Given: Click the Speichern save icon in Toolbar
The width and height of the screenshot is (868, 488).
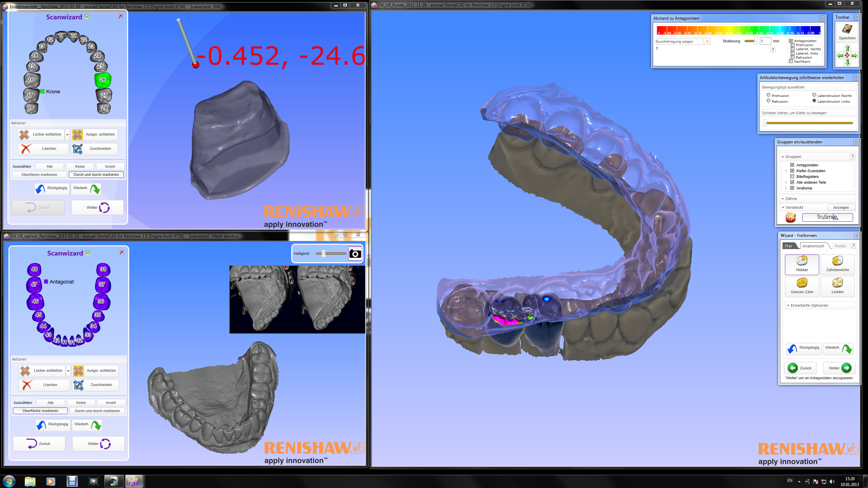Looking at the screenshot, I should pos(847,30).
